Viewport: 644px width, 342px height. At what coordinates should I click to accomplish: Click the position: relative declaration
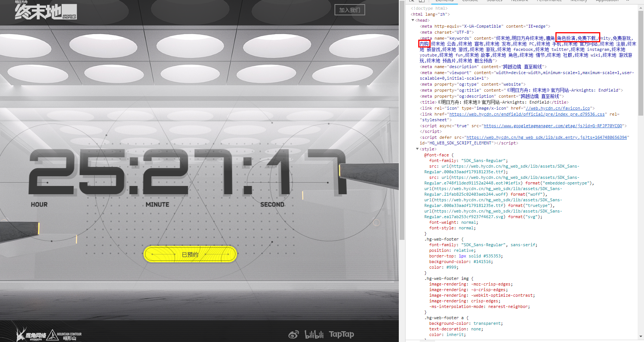(453, 250)
